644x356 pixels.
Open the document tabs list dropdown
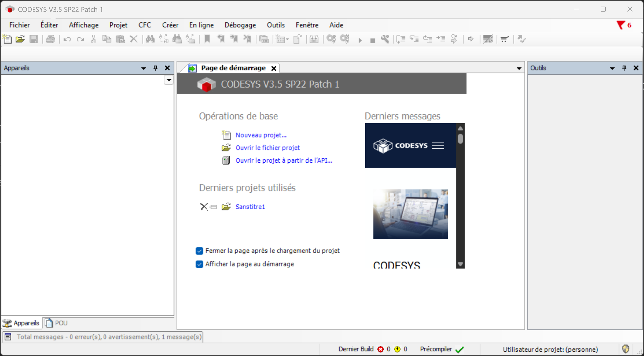click(519, 68)
